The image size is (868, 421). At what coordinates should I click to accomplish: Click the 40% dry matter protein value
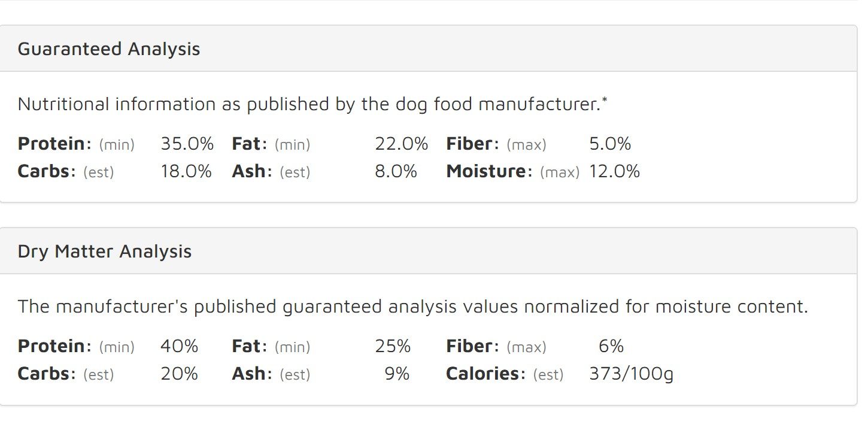pos(179,347)
